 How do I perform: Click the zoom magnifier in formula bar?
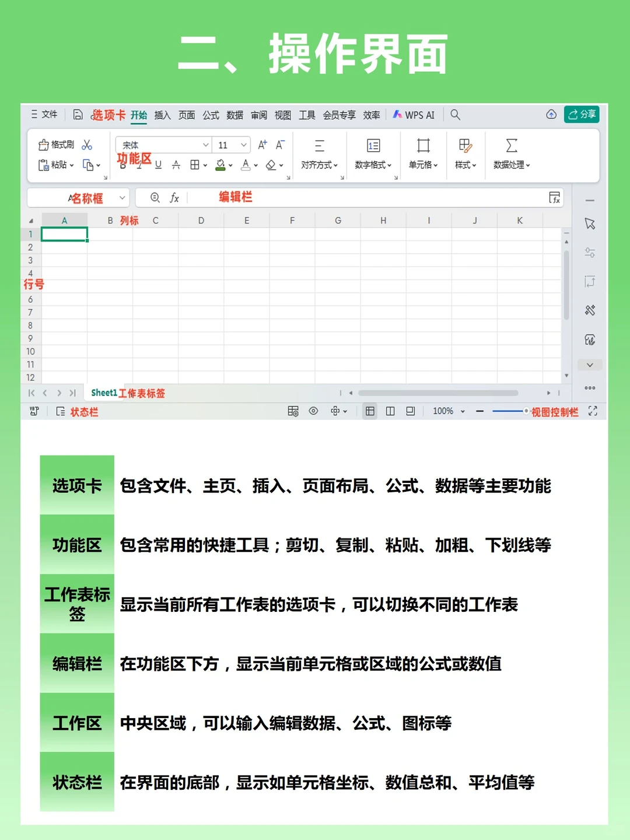pyautogui.click(x=155, y=198)
